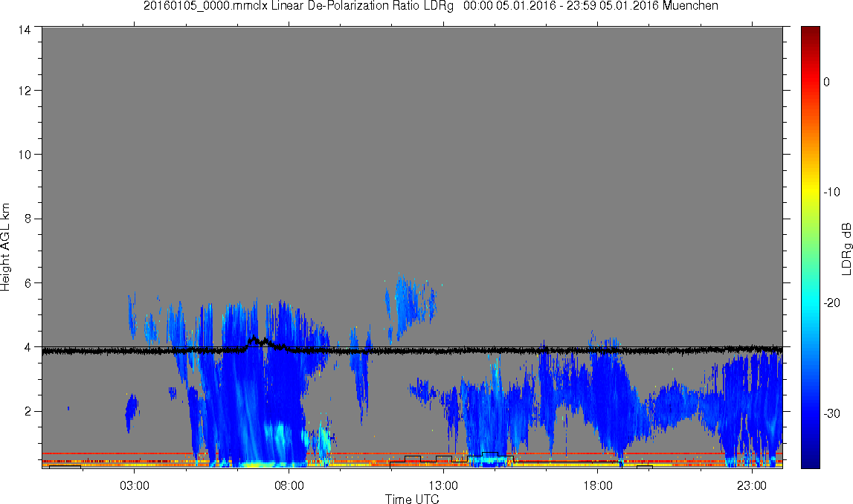This screenshot has height=504, width=853.
Task: Click the 'Time UTC' x-axis label
Action: [412, 499]
